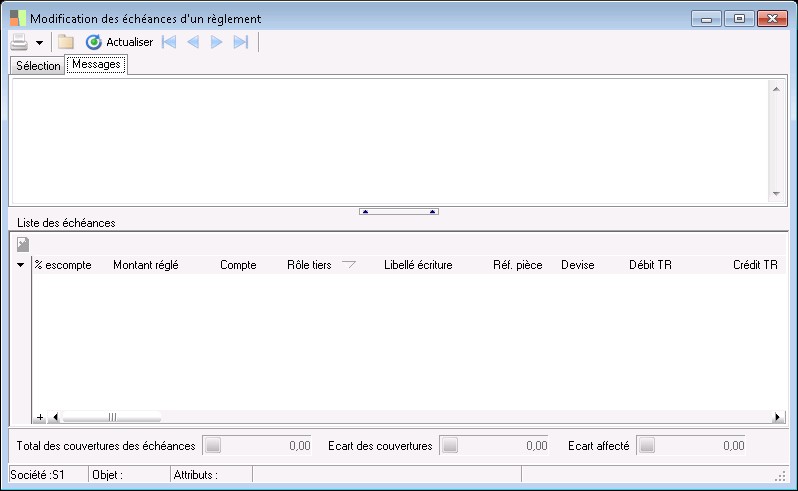Sort by Débit TR column
Viewport: 798px width, 491px height.
click(650, 265)
